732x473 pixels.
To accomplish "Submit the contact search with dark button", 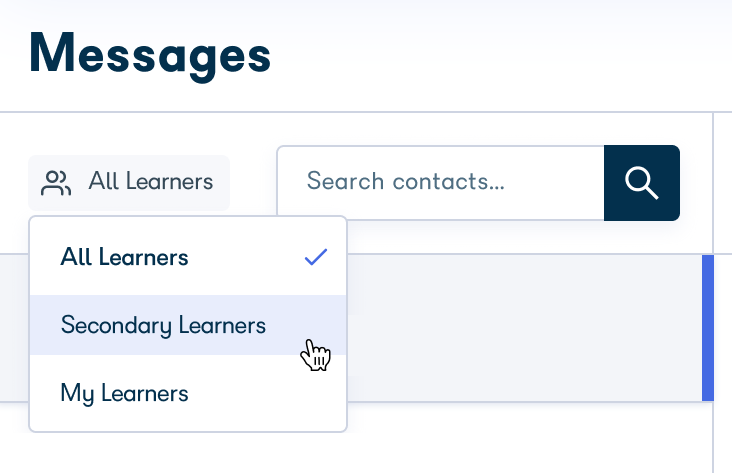I will point(642,183).
